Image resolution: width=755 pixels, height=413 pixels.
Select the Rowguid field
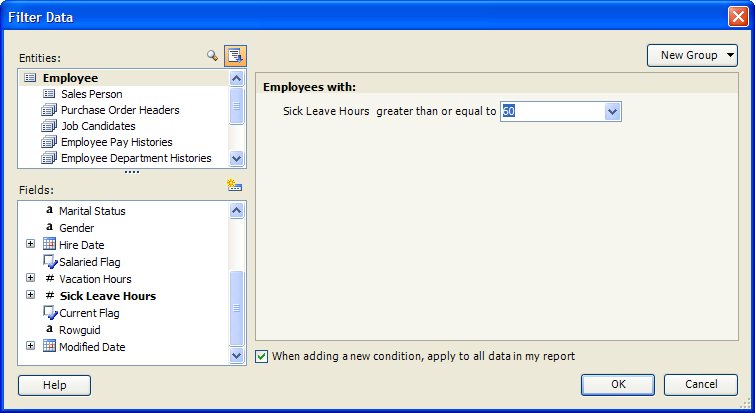[79, 330]
